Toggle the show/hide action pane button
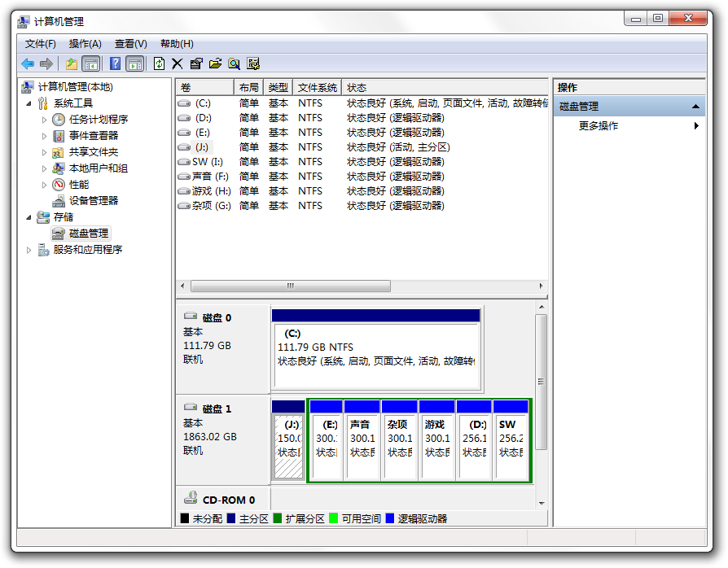The height and width of the screenshot is (568, 728). click(135, 63)
